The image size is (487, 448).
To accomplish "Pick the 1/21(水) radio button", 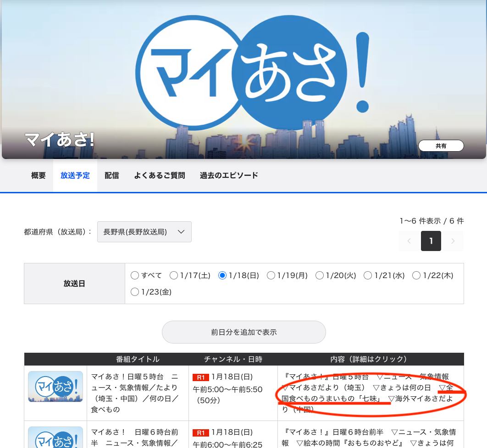I will pos(368,275).
